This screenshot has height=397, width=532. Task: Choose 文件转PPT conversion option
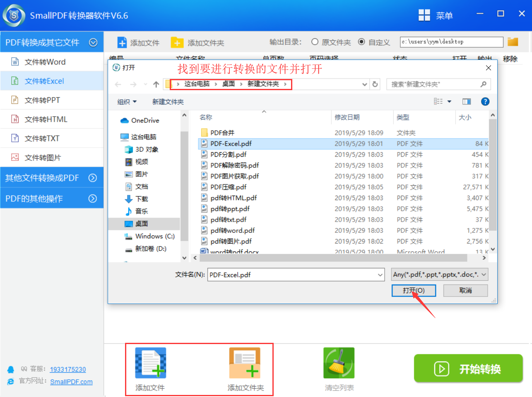tap(42, 100)
